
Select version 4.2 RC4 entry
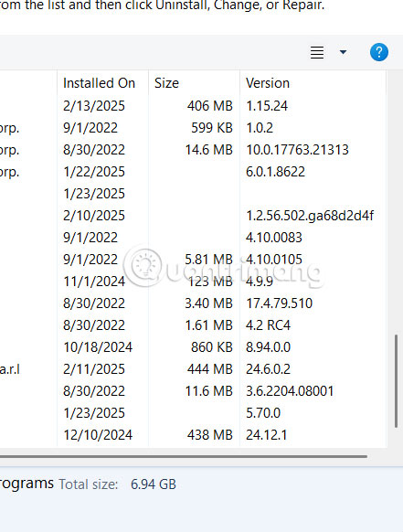tap(268, 325)
